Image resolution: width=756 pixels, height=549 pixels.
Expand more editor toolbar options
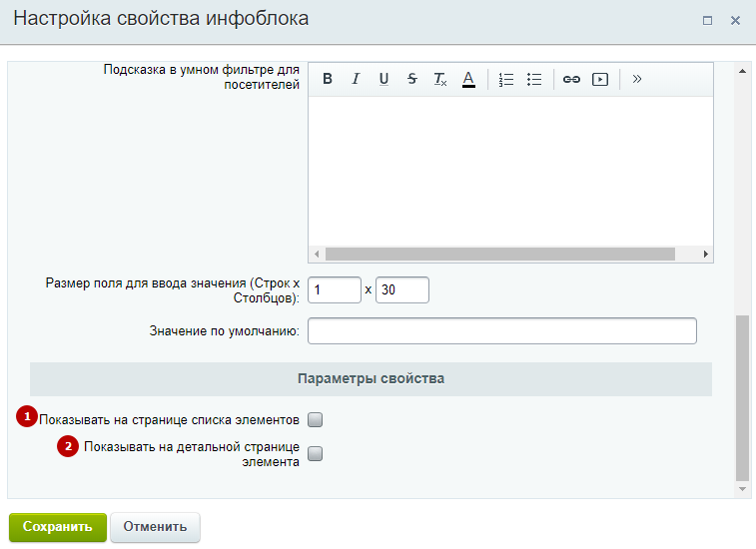coord(637,79)
